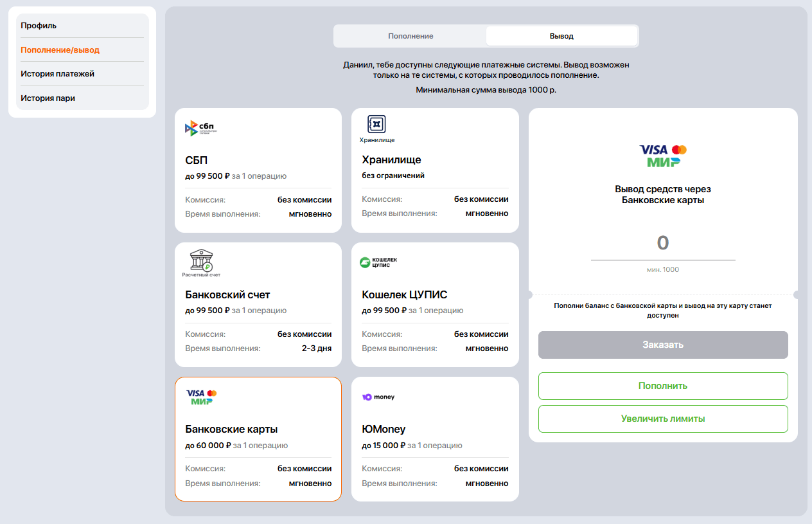The image size is (812, 524).
Task: Select the Вывод tab
Action: pos(561,36)
